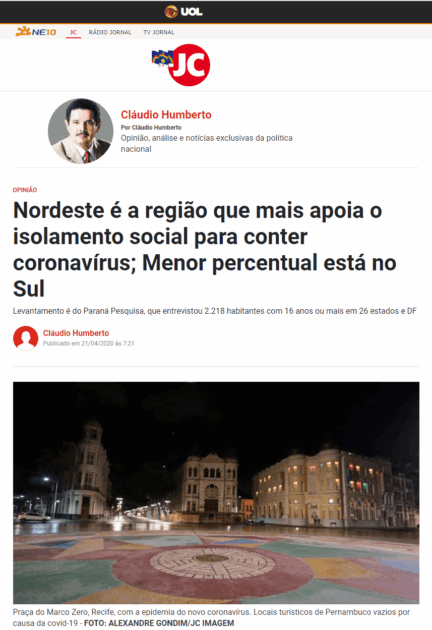Click the Paraná Pesquisa subtitle text
This screenshot has height=630, width=432.
pyautogui.click(x=215, y=311)
